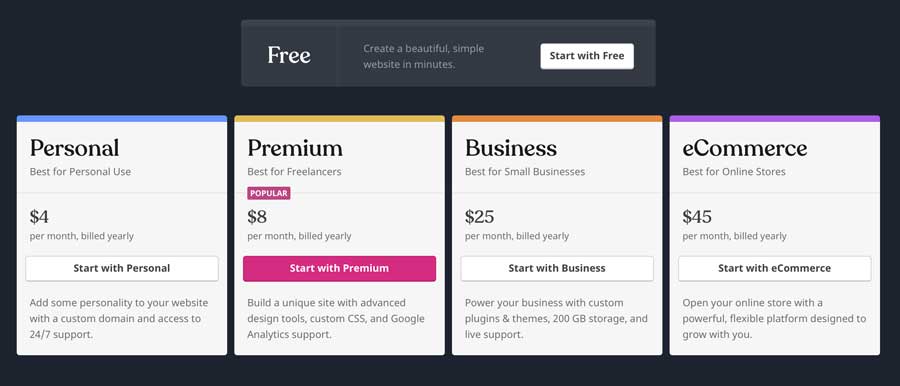Select Start with Personal plan button

tap(122, 268)
